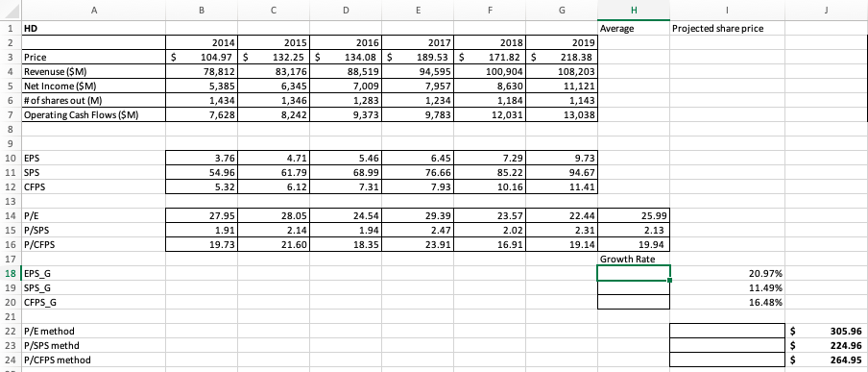
Task: Select row 22 header
Action: [10, 331]
